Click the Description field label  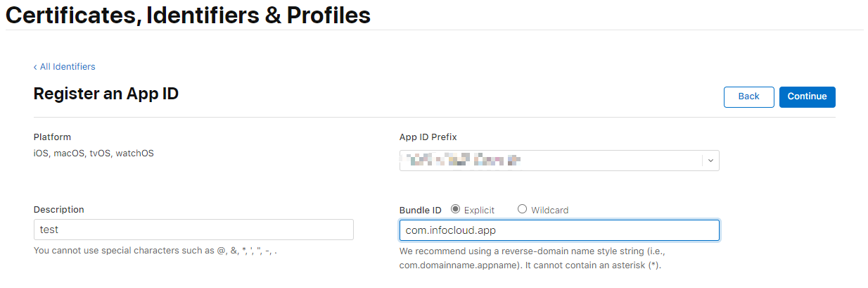[x=59, y=210]
